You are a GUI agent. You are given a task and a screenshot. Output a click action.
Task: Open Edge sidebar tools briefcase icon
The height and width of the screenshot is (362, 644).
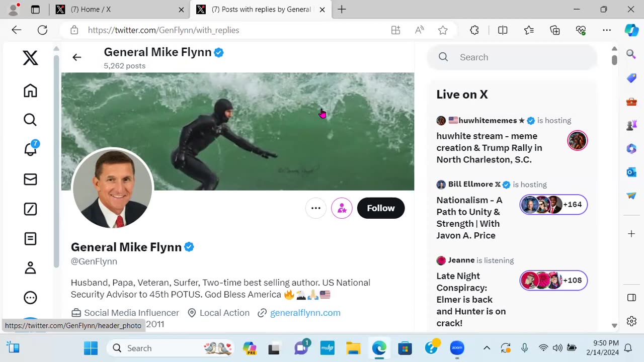(x=631, y=102)
